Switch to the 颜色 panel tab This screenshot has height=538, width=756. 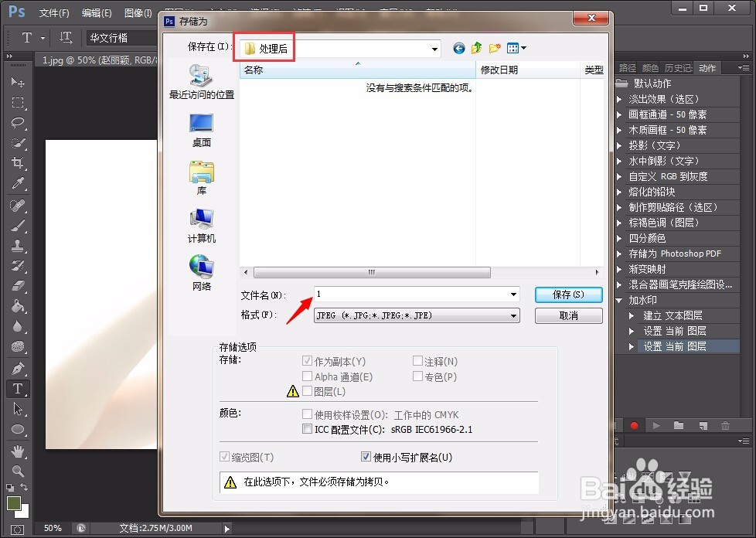point(650,68)
